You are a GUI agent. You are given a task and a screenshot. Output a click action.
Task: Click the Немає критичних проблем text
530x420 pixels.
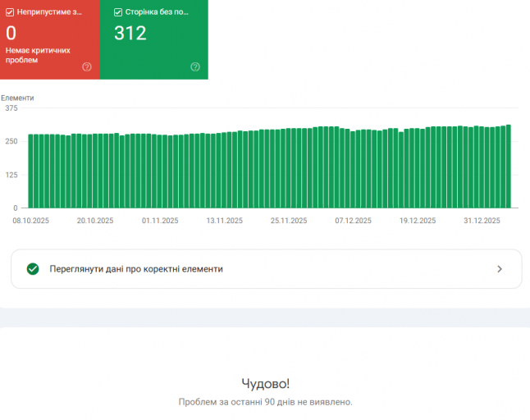point(38,55)
